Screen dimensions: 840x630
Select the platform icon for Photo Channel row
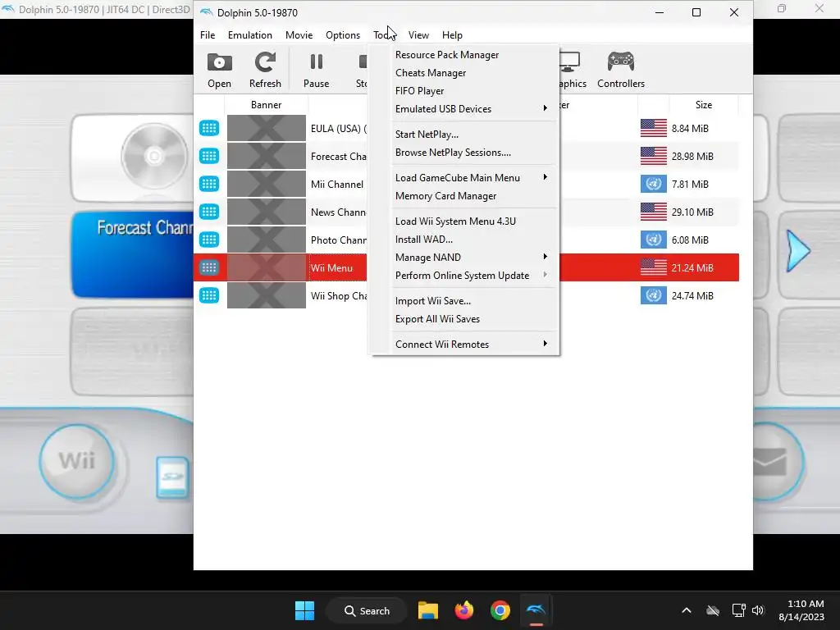point(209,240)
